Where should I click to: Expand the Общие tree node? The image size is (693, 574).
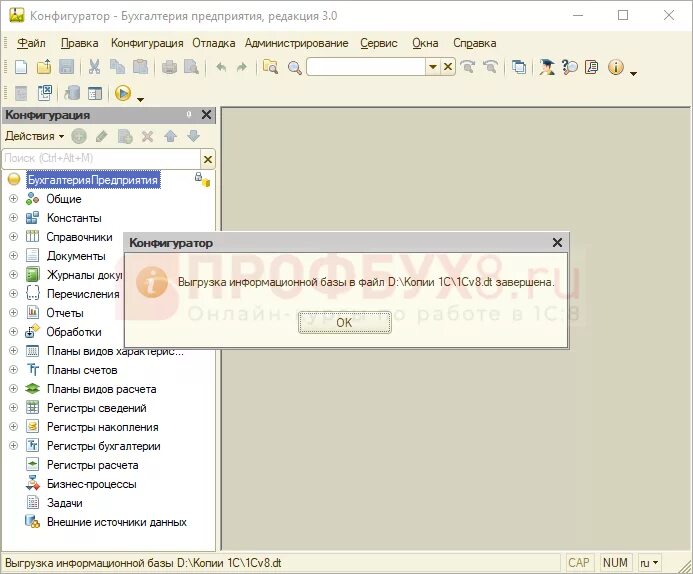point(13,199)
